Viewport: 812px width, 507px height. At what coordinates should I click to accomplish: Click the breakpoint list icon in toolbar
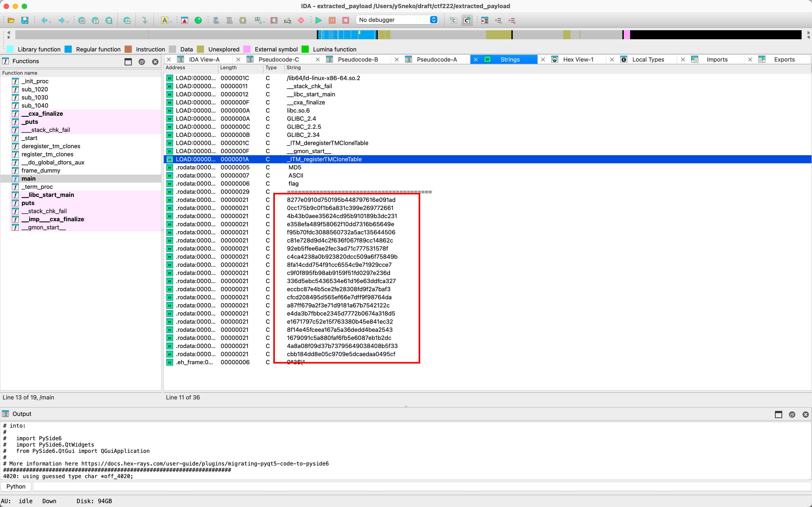(x=485, y=20)
